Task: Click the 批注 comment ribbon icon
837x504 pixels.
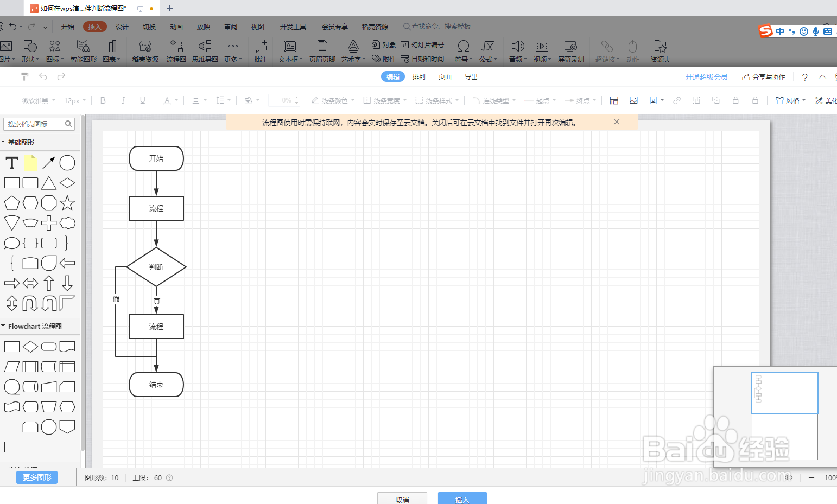Action: (261, 51)
